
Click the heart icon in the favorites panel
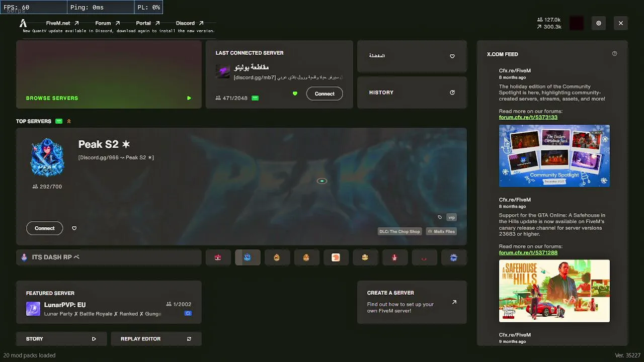[x=452, y=56]
